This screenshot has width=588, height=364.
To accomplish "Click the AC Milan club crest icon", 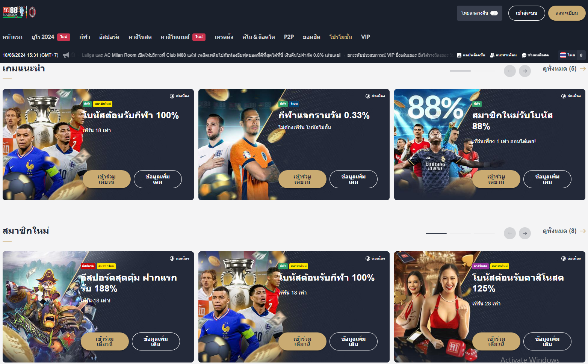I will [x=33, y=12].
